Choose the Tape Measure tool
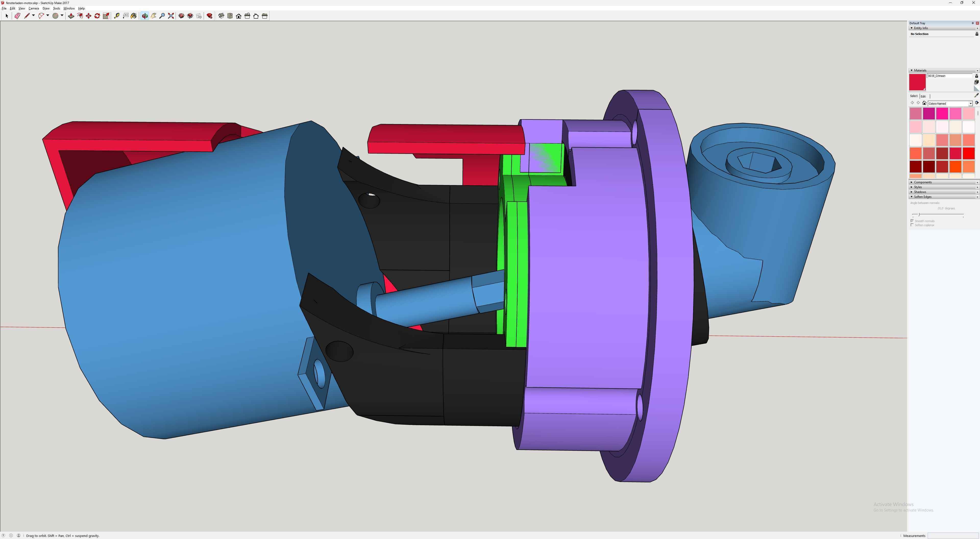This screenshot has width=980, height=539. (117, 16)
